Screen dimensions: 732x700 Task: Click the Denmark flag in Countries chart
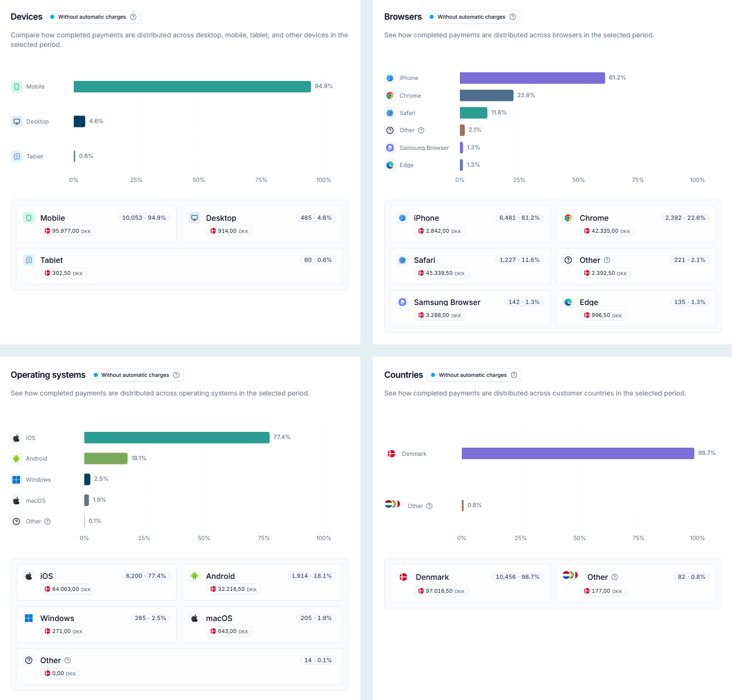[x=391, y=454]
